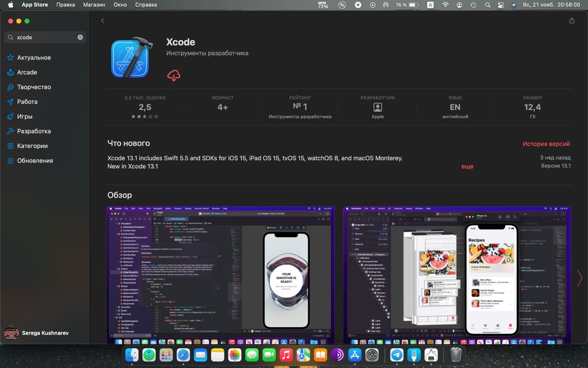The width and height of the screenshot is (588, 368).
Task: Open Apple developer page icon
Action: pos(378,107)
